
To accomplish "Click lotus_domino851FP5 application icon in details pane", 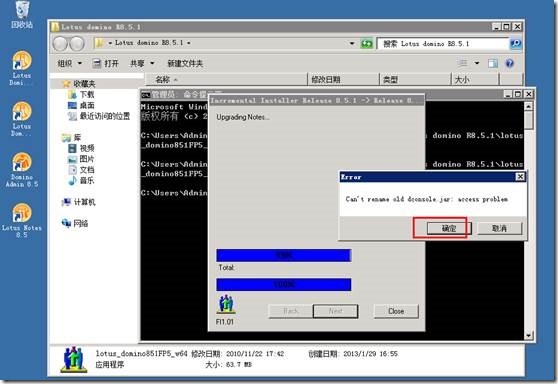I will (x=74, y=359).
